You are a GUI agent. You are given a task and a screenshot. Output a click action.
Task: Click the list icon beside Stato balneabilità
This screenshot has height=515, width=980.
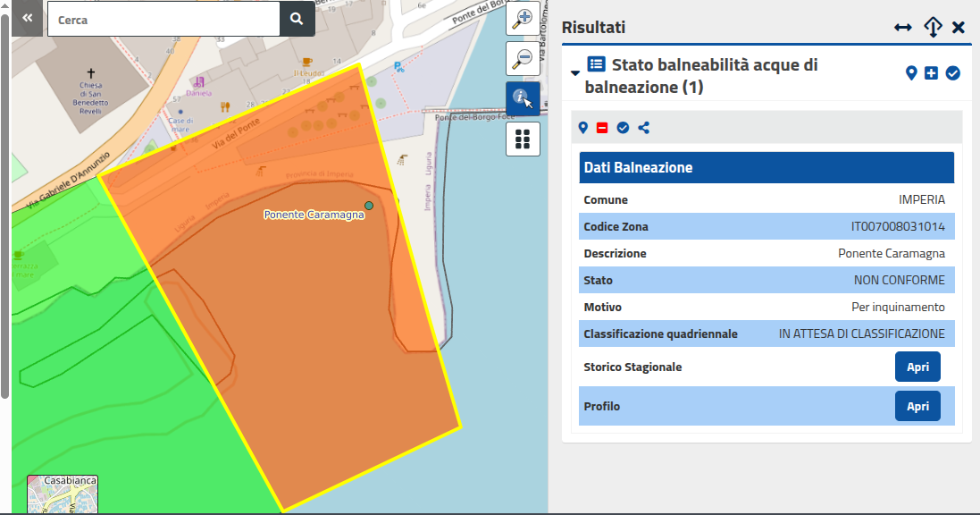tap(596, 63)
